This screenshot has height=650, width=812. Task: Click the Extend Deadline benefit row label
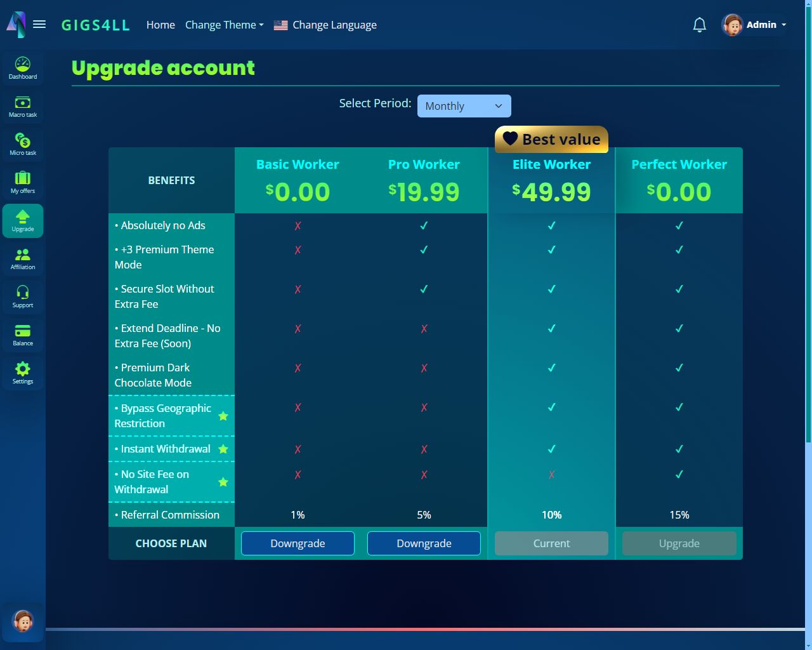[x=167, y=336]
